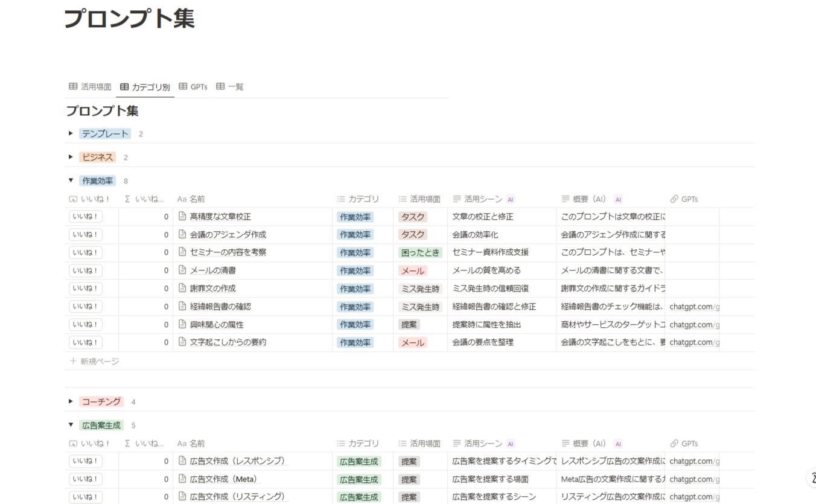The image size is (816, 504).
Task: Click AI badge next to 概要（AI） in 作業効率 table
Action: tap(618, 199)
